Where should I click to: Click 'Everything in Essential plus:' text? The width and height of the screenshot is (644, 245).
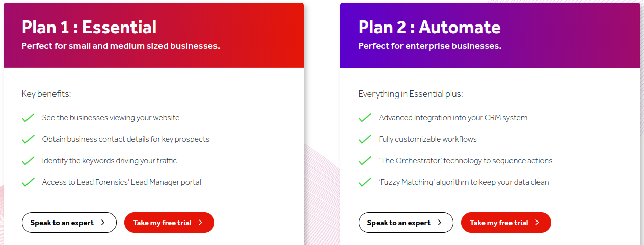click(411, 94)
